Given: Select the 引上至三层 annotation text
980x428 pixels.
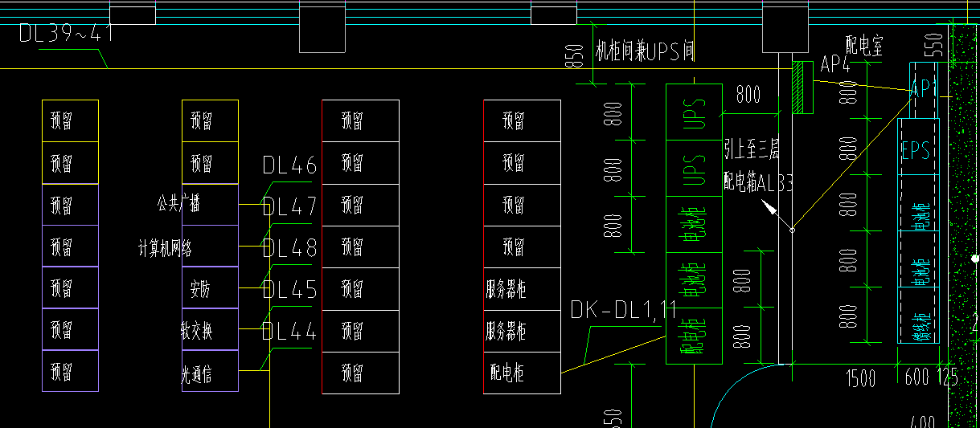Looking at the screenshot, I should (x=752, y=149).
